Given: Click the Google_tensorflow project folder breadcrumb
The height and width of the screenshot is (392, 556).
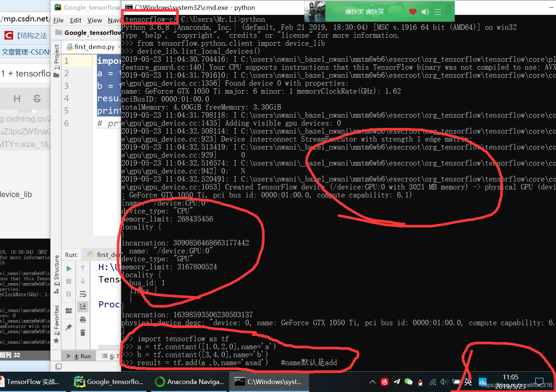Looking at the screenshot, I should click(88, 33).
